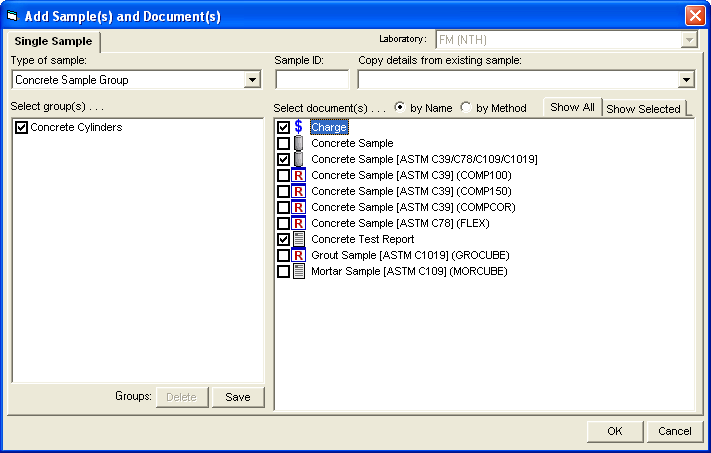Image resolution: width=711 pixels, height=453 pixels.
Task: Click the red R icon for COMP150
Action: (298, 191)
